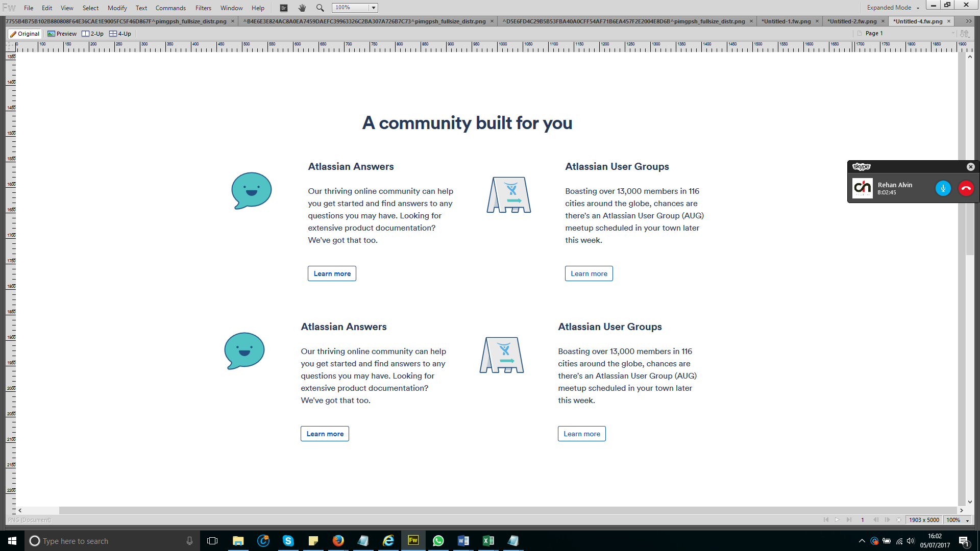Show hidden system tray icons
Viewport: 980px width, 551px height.
coord(862,541)
